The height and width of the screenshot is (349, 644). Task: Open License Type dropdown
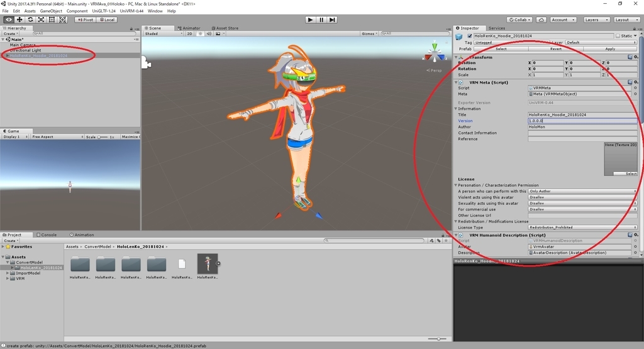[x=582, y=228]
